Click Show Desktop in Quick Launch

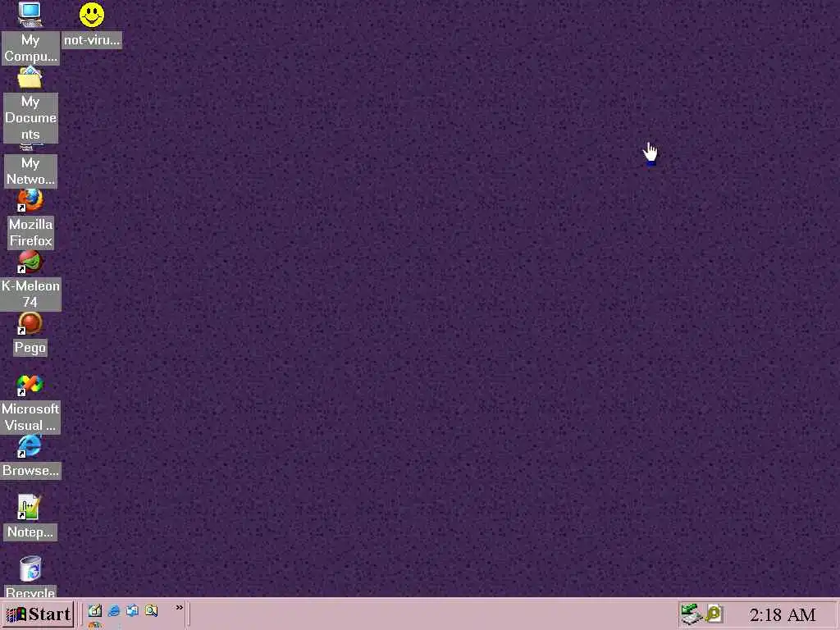[95, 610]
